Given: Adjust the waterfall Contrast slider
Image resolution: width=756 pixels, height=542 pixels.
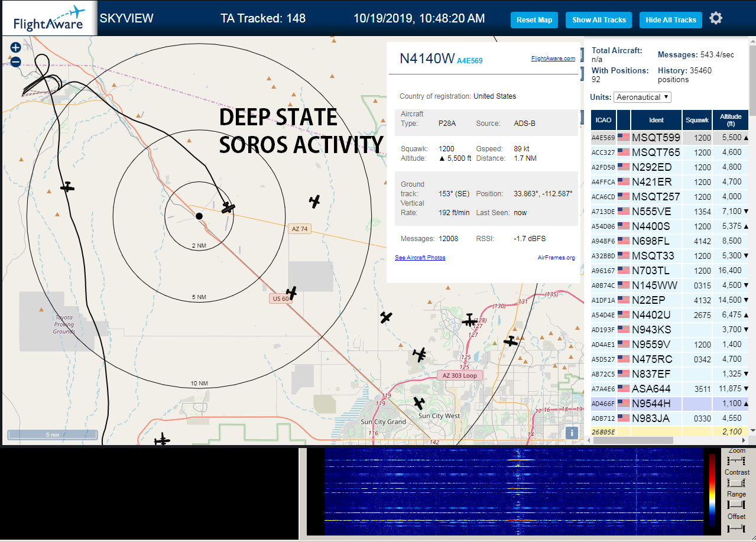Looking at the screenshot, I should coord(736,483).
